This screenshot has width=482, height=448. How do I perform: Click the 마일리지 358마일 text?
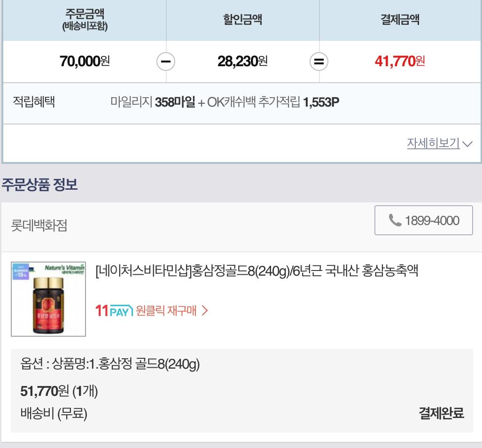point(153,102)
